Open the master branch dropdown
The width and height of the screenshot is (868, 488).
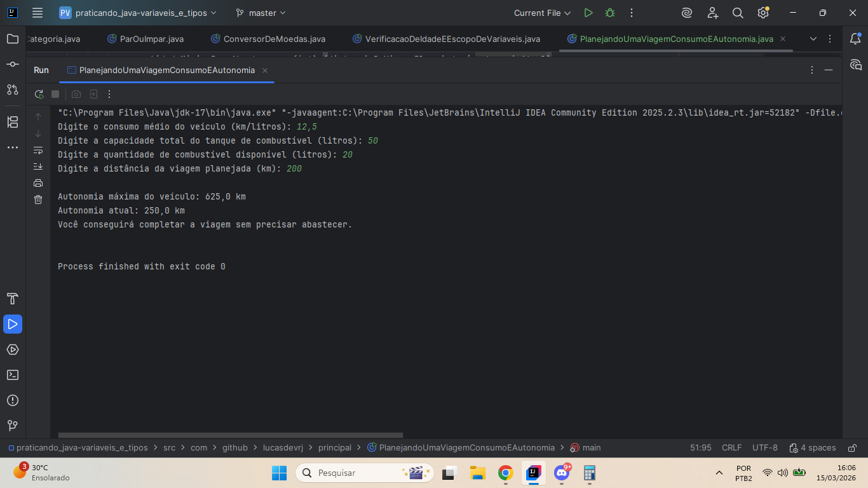(x=261, y=13)
